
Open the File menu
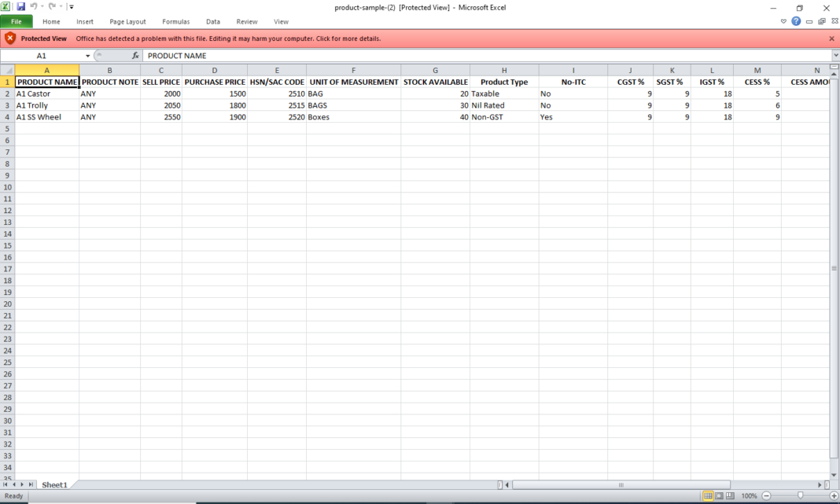click(x=17, y=21)
